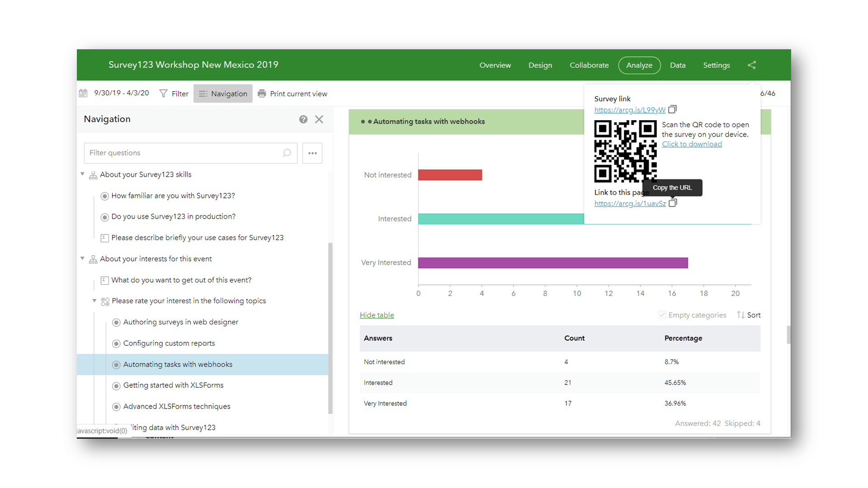The width and height of the screenshot is (868, 488).
Task: Click the chart title Automating tasks with webhooks
Action: [x=429, y=122]
